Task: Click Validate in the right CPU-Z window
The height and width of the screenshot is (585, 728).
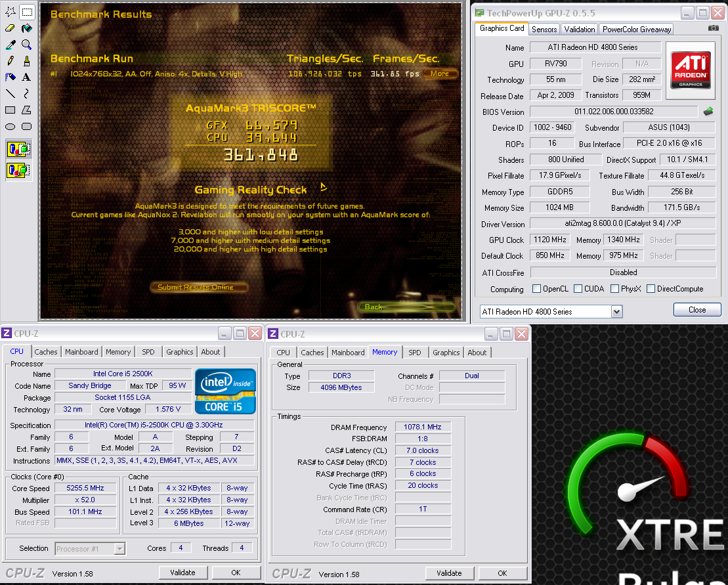Action: (x=450, y=573)
